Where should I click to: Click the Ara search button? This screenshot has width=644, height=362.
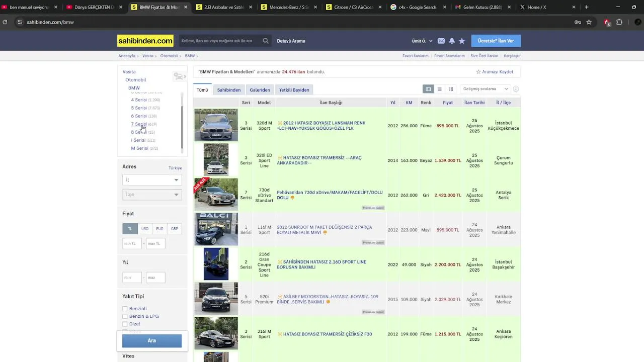click(x=151, y=341)
